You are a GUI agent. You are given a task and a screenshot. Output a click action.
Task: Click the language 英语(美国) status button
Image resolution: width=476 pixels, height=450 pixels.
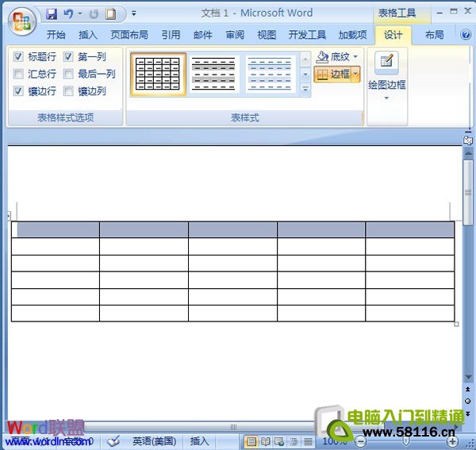click(x=154, y=441)
